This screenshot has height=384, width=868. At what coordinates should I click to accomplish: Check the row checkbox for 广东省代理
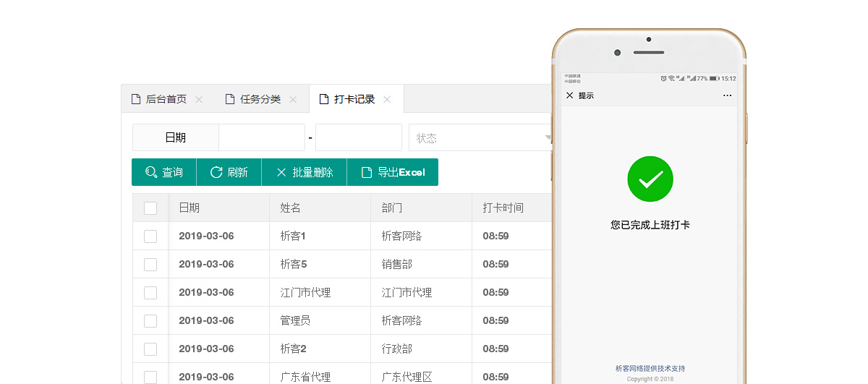[x=150, y=377]
